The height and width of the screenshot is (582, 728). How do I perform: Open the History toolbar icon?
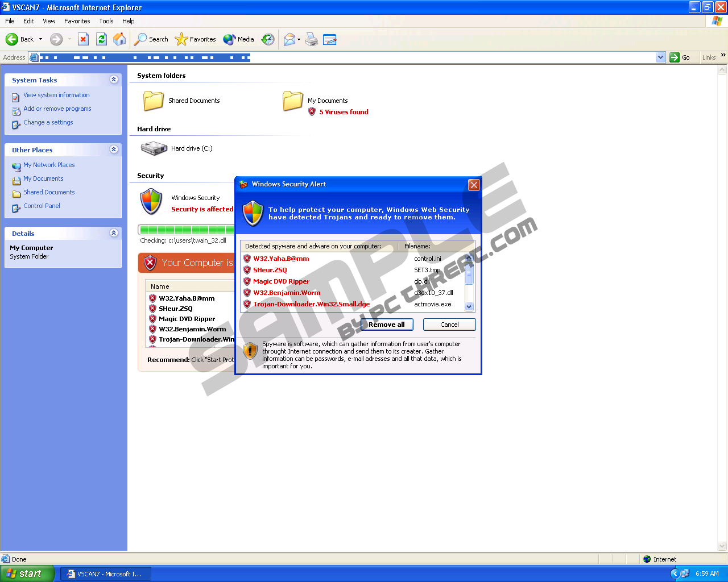coord(268,39)
